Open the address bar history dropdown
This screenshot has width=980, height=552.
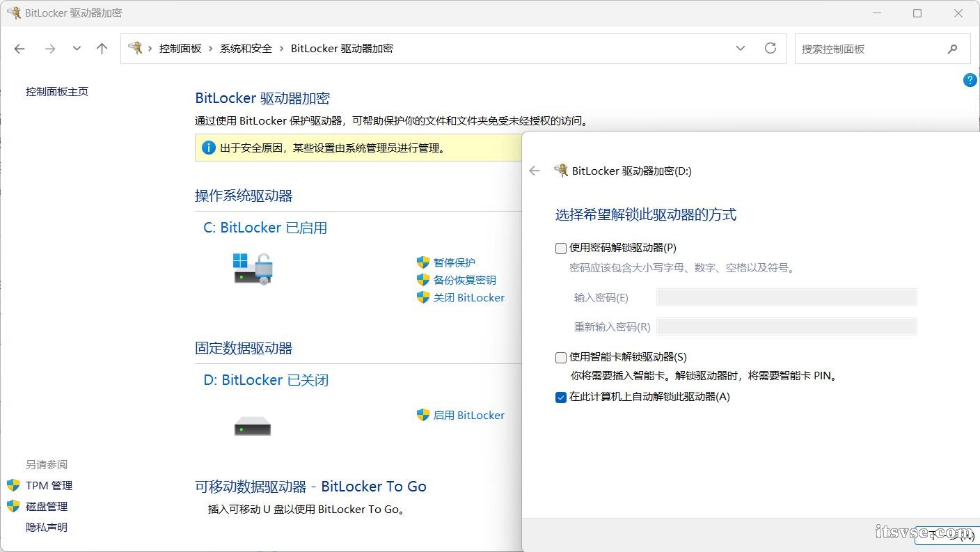pos(741,49)
